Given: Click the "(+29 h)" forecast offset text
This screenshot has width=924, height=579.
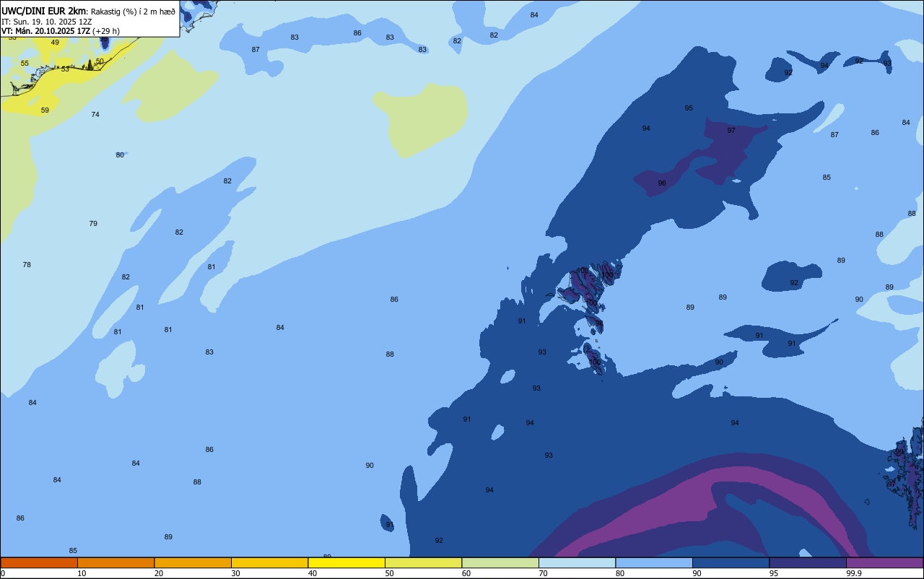Looking at the screenshot, I should [x=106, y=31].
